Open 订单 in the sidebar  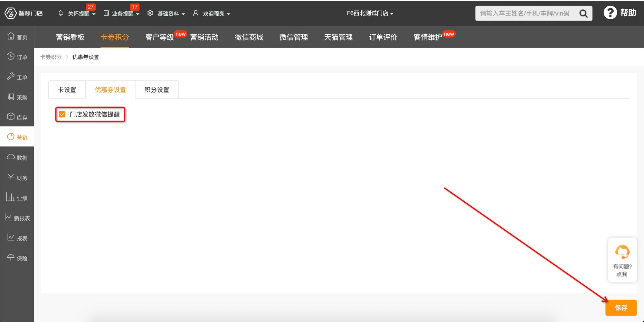coord(17,57)
